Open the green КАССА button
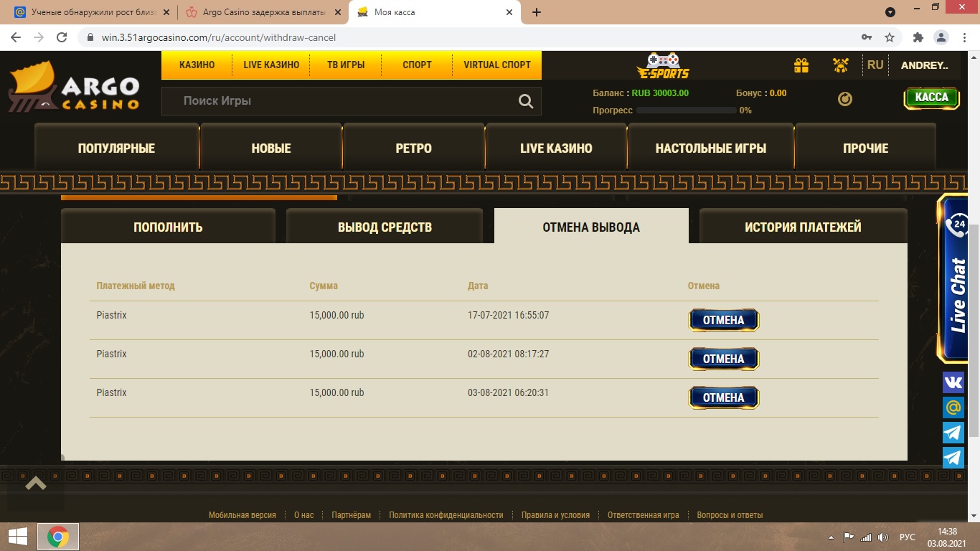Screen dimensions: 980x551 tap(931, 98)
